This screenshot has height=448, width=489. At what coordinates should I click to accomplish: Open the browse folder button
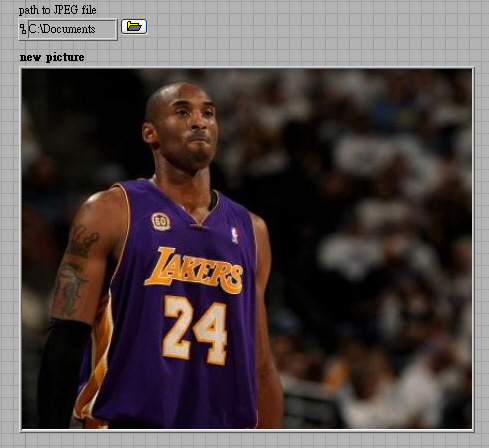[134, 27]
